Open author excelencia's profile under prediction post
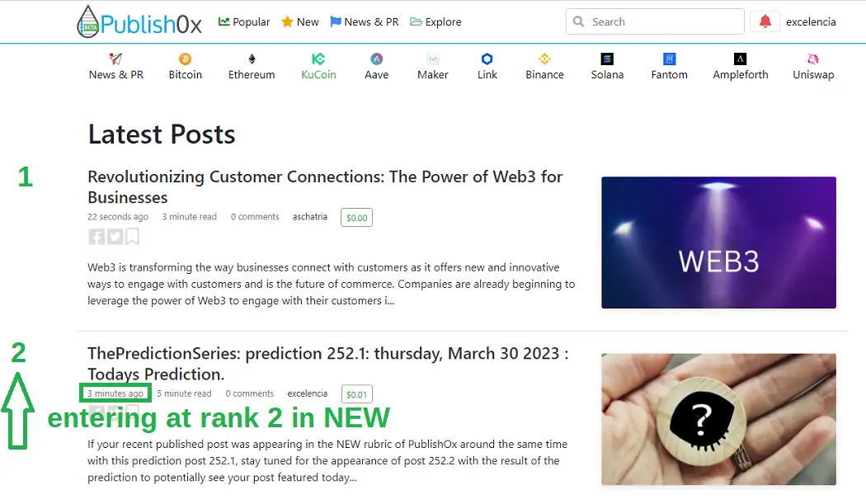The image size is (866, 504). click(307, 393)
